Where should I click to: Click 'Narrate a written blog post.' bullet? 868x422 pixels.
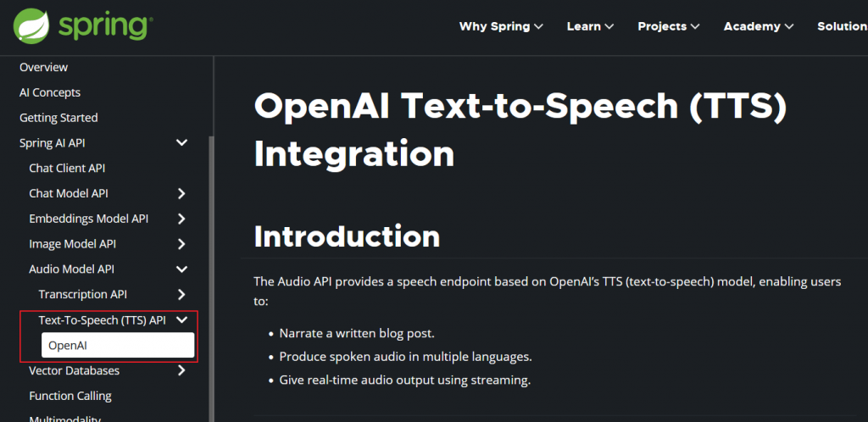(357, 334)
